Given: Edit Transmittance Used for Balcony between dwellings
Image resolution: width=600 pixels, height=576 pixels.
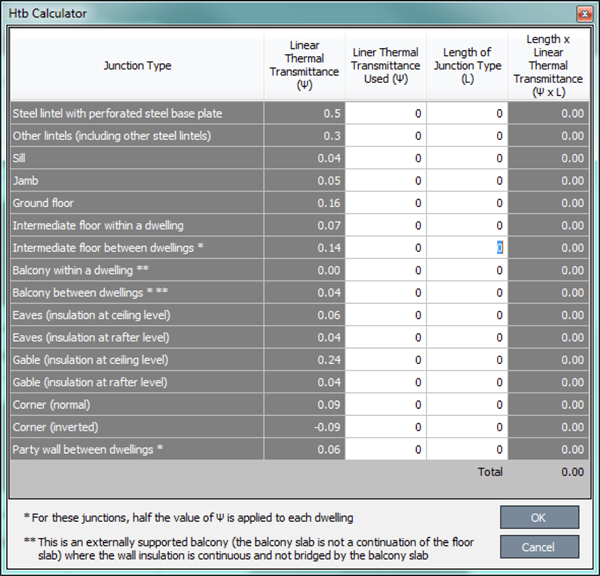Looking at the screenshot, I should 386,292.
